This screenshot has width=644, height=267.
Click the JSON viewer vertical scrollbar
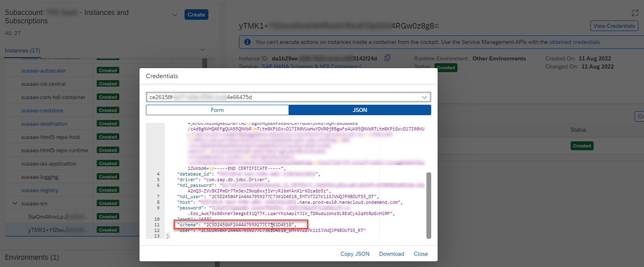point(429,205)
